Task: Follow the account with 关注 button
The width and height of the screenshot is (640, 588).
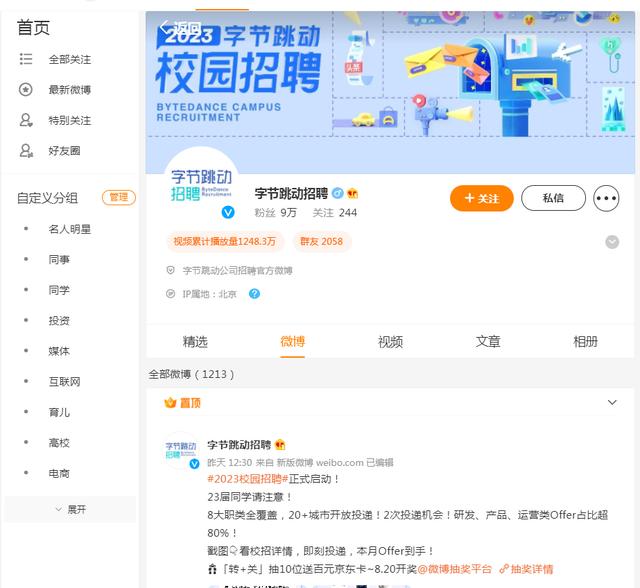Action: [481, 198]
